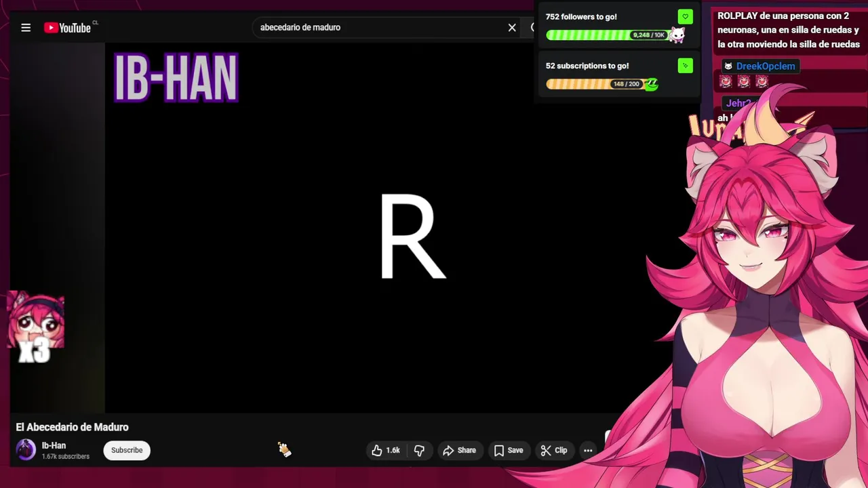The height and width of the screenshot is (488, 868).
Task: Save the video to a playlist
Action: [509, 450]
